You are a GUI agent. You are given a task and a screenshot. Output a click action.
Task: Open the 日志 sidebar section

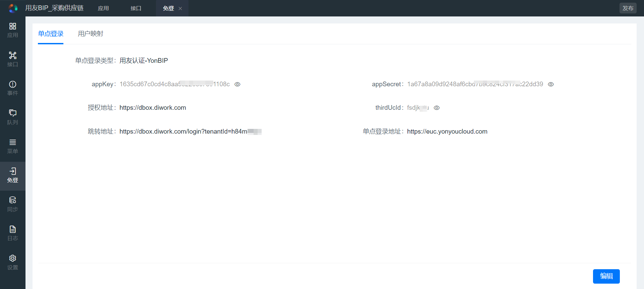pos(13,233)
